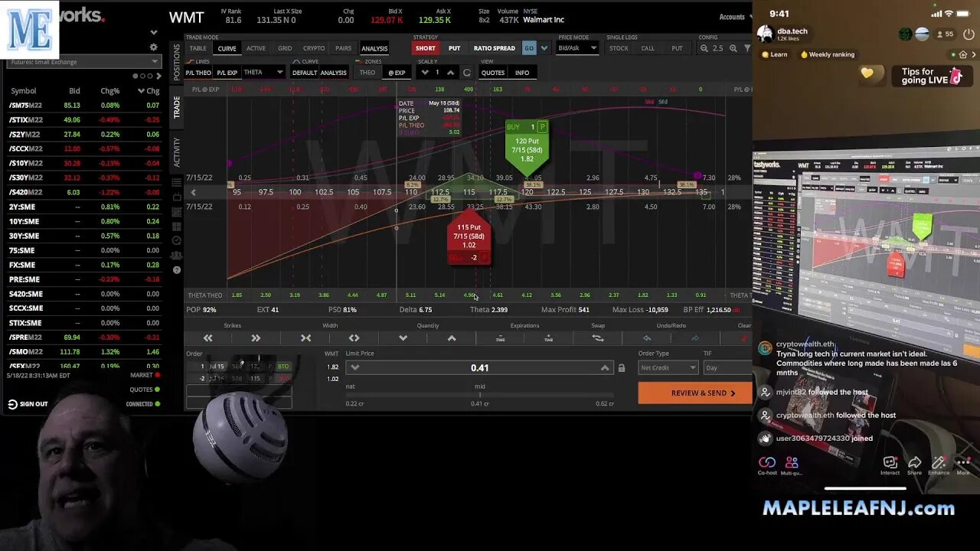
Task: Switch trade mode to Grid
Action: [x=285, y=48]
